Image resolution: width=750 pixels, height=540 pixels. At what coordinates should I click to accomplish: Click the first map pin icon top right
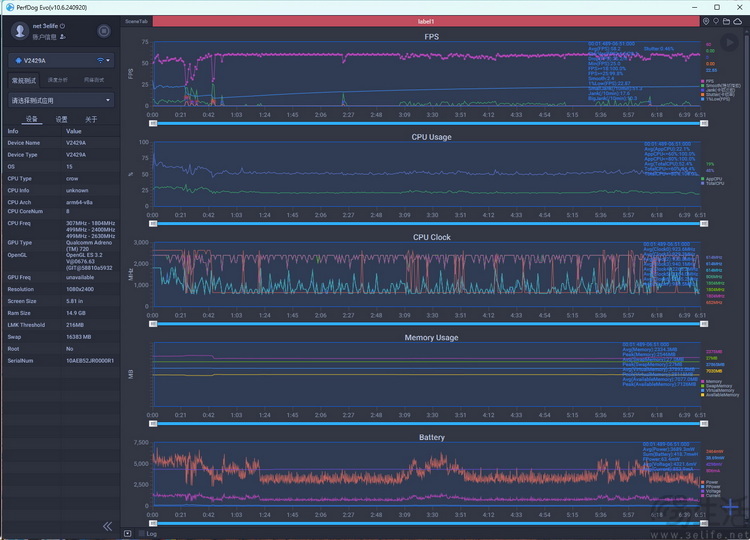pos(706,21)
